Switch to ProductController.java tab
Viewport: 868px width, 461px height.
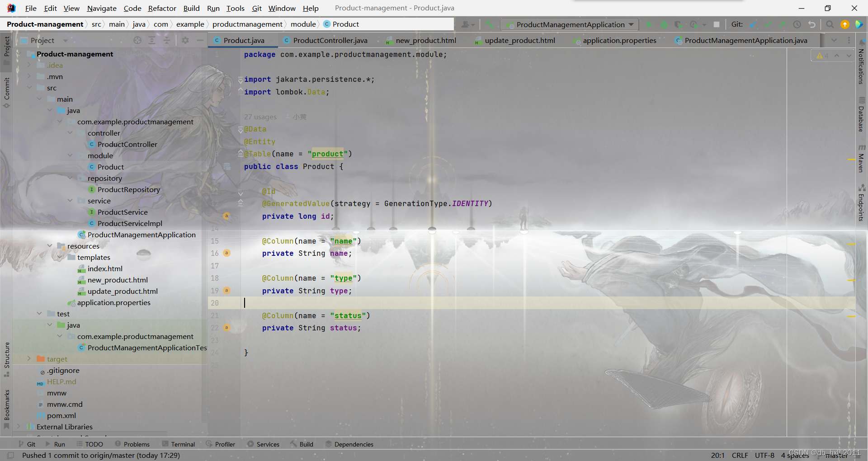tap(325, 40)
